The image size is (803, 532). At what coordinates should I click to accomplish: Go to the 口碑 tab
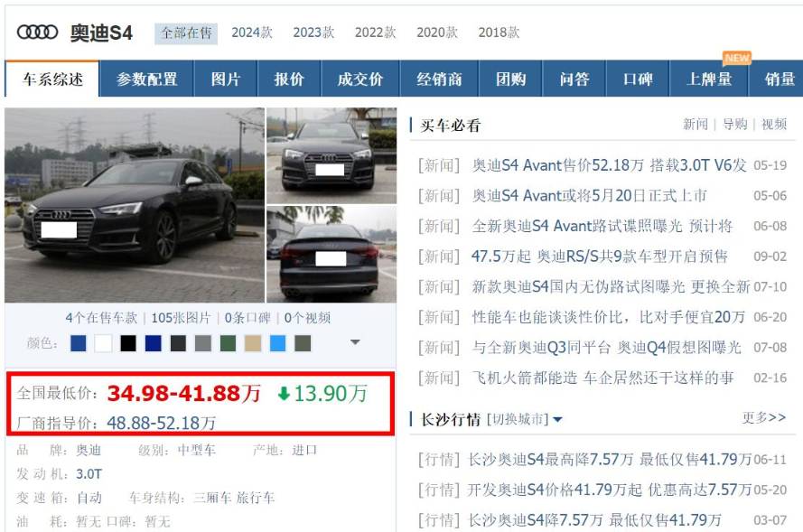[x=638, y=79]
